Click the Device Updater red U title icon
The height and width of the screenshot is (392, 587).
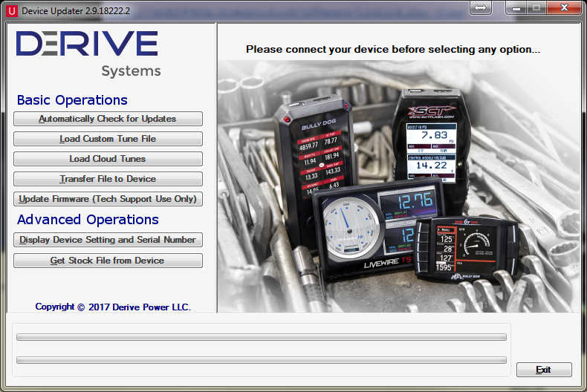point(12,11)
